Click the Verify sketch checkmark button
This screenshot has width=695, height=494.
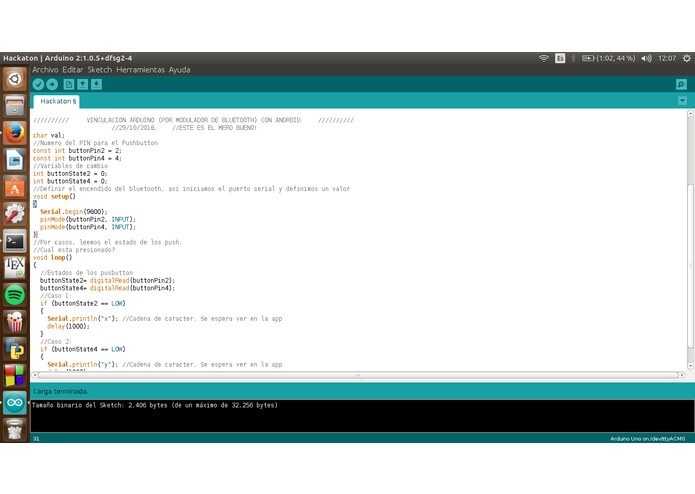coord(39,84)
